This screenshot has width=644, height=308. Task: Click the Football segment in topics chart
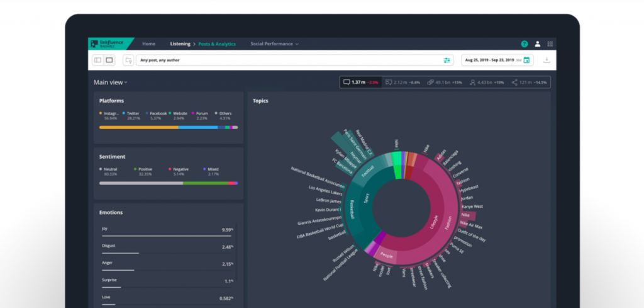(x=368, y=171)
